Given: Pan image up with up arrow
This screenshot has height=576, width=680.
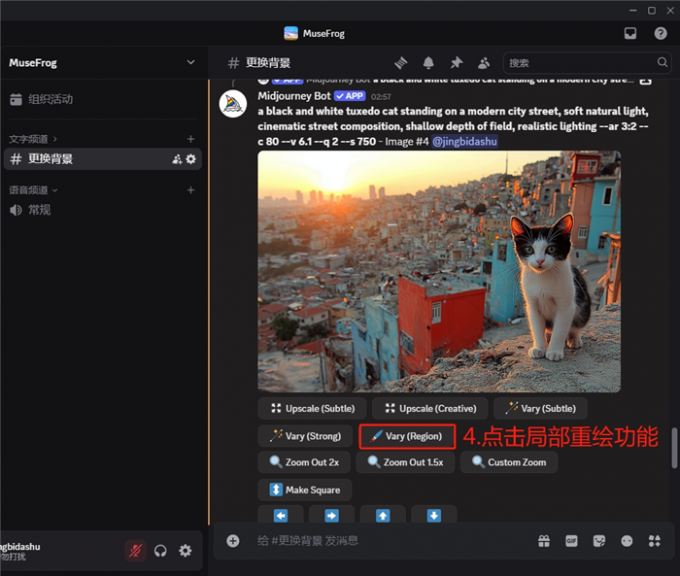Looking at the screenshot, I should point(383,515).
